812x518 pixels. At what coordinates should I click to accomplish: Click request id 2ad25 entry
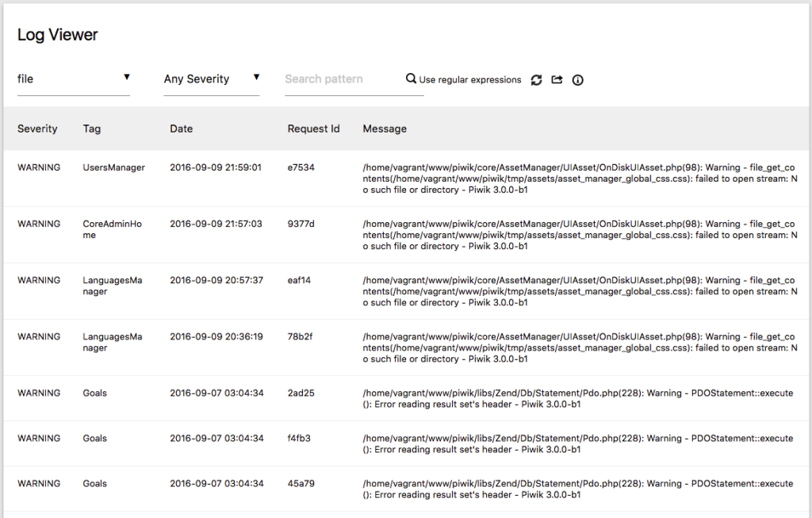301,393
